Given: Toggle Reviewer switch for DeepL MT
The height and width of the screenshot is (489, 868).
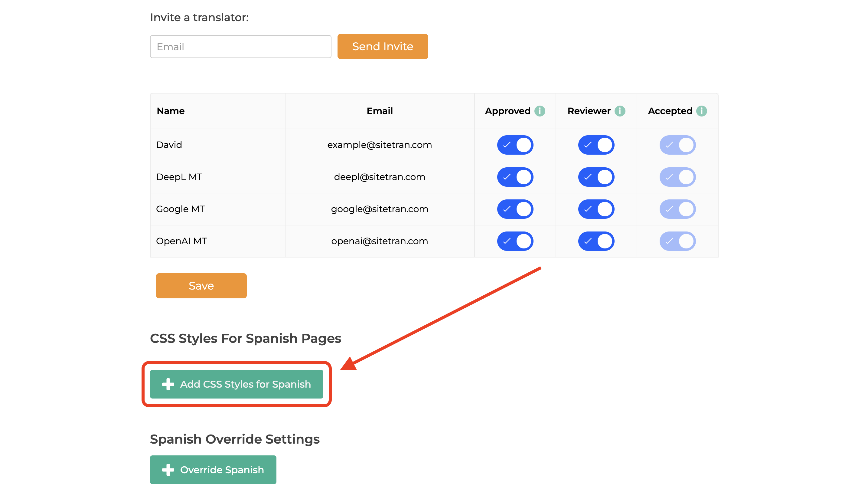Looking at the screenshot, I should coord(596,177).
